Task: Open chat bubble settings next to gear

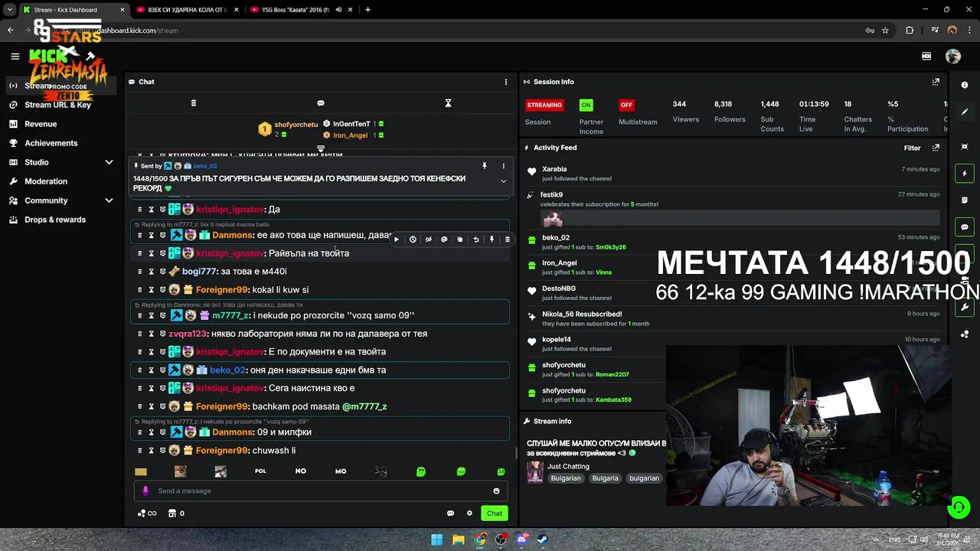Action: click(x=450, y=514)
